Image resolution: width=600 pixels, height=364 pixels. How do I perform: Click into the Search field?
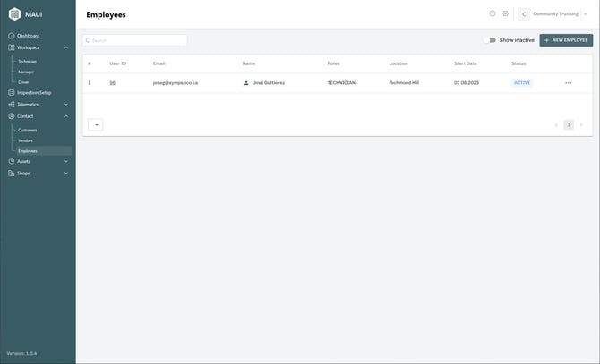(x=134, y=40)
